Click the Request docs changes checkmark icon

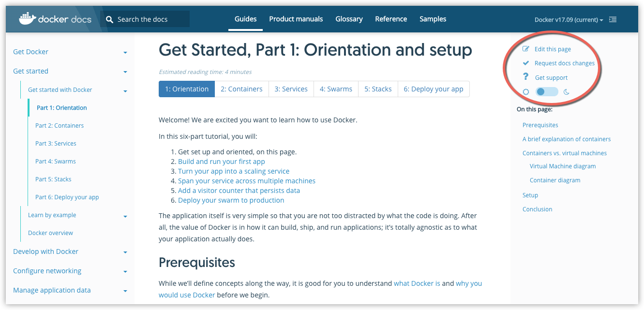tap(526, 63)
